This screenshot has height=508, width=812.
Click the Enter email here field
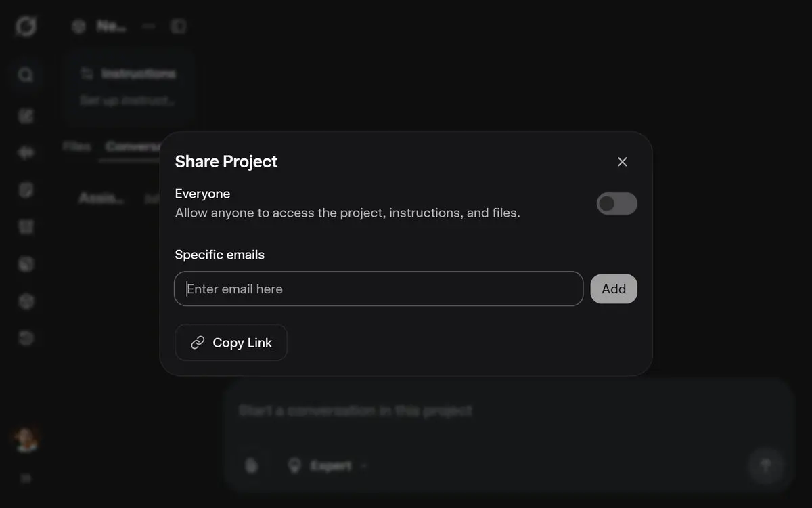[x=378, y=289]
